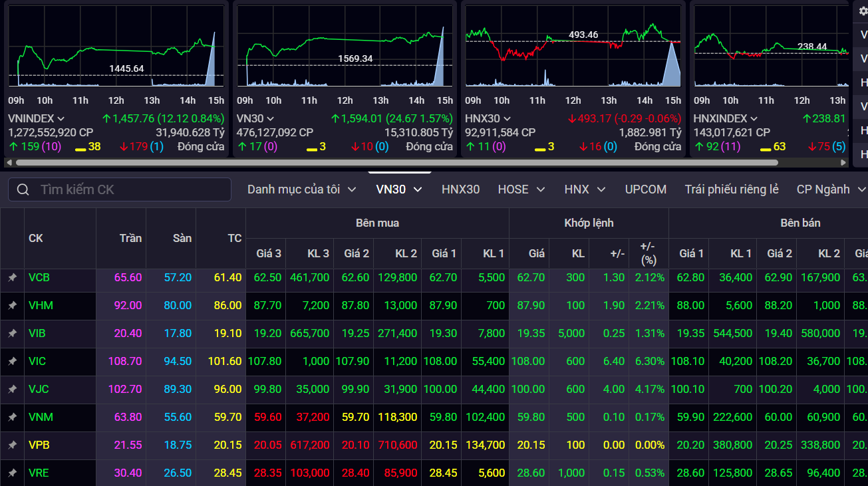Toggle the pin for the VNM row

(x=11, y=417)
